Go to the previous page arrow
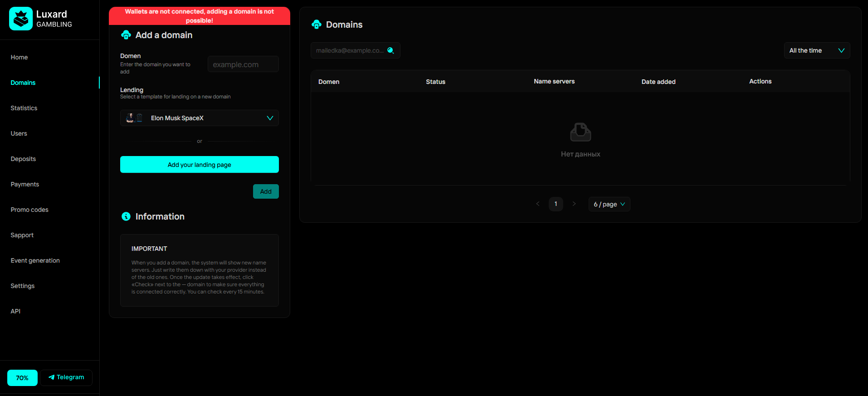The height and width of the screenshot is (396, 868). [538, 204]
